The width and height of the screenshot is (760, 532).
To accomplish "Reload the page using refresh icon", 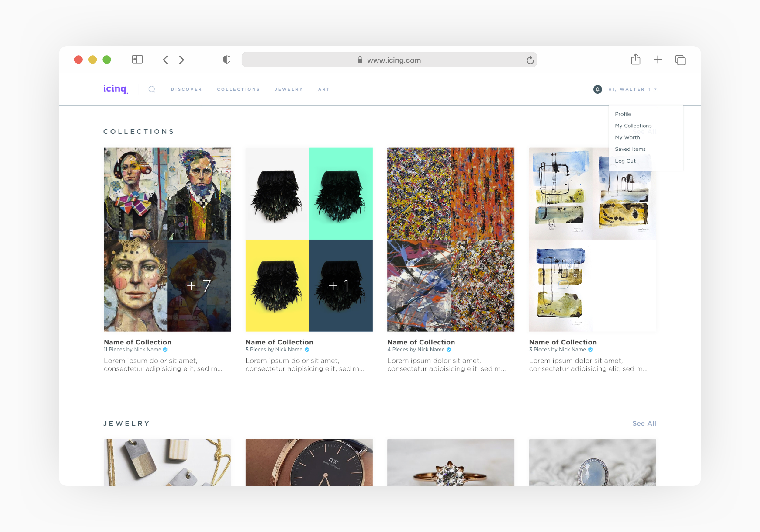I will pos(530,60).
